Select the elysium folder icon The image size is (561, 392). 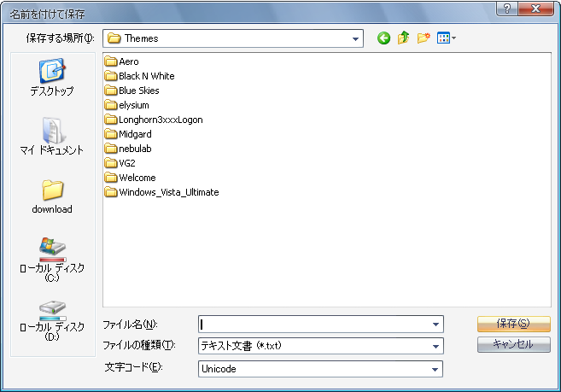(111, 105)
